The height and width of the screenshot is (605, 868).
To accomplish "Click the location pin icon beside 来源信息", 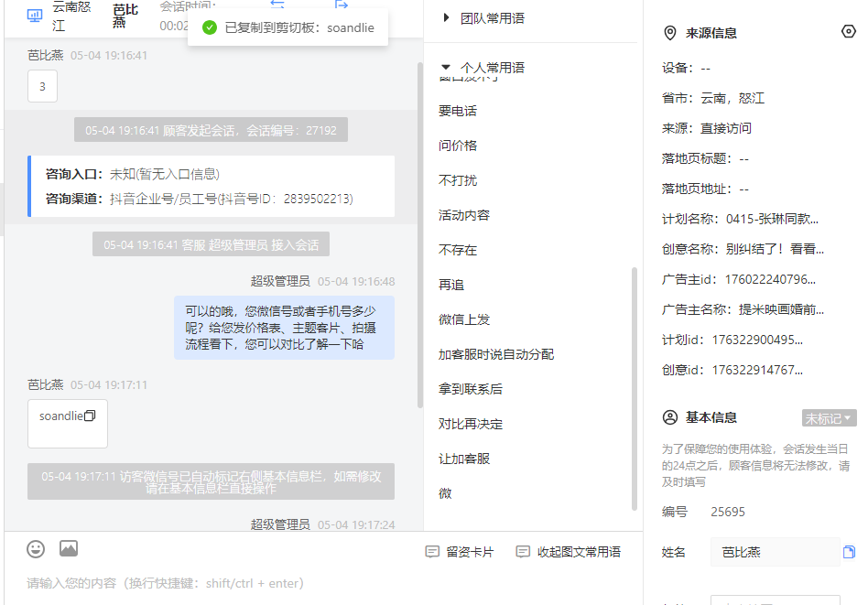I will point(670,33).
